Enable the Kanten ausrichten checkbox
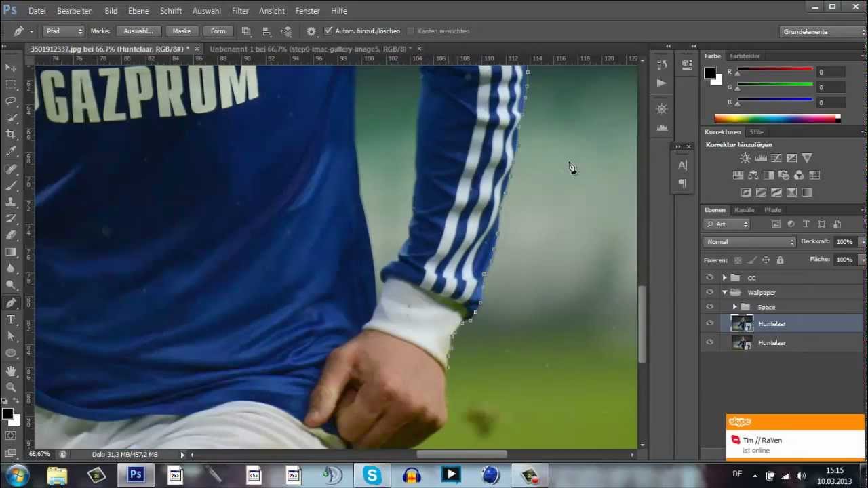This screenshot has width=868, height=488. pos(412,30)
